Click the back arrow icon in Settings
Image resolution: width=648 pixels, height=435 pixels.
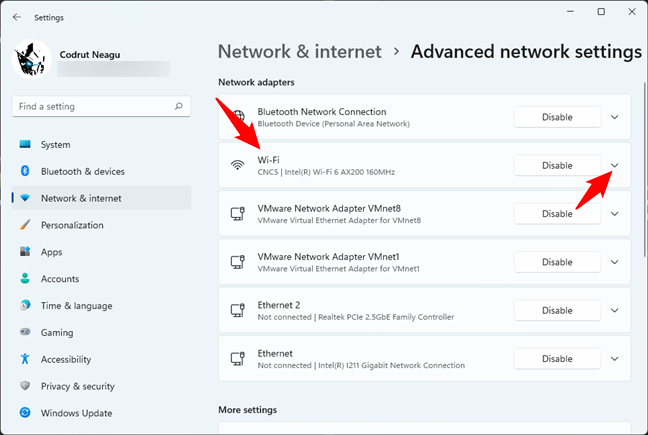[x=17, y=17]
